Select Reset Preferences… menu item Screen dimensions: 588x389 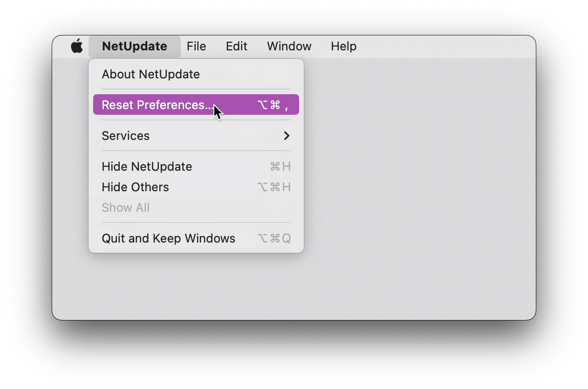click(196, 105)
